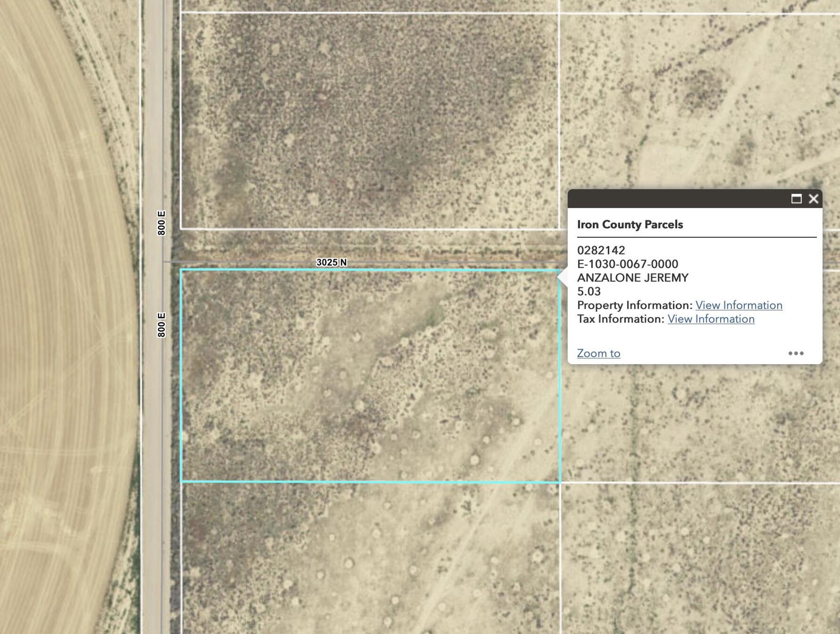Image resolution: width=840 pixels, height=634 pixels.
Task: Click the Zoom to link
Action: (x=598, y=353)
